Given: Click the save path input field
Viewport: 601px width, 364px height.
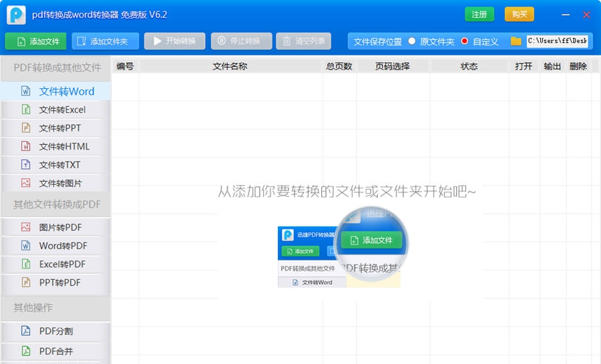Looking at the screenshot, I should pos(558,41).
